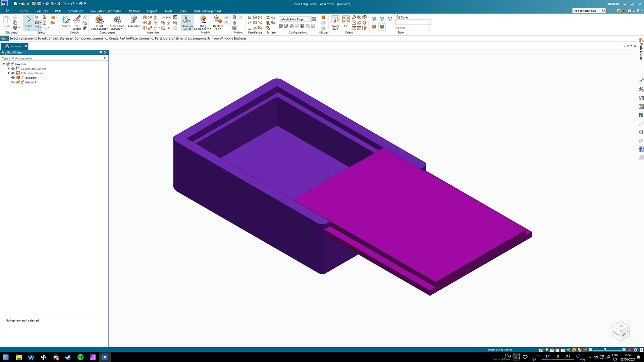Toggle shuffle in the media player

pos(538,356)
